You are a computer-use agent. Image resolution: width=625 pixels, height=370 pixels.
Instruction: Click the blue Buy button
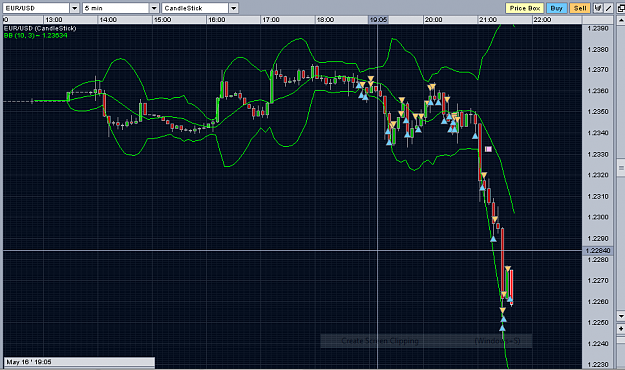[x=556, y=8]
